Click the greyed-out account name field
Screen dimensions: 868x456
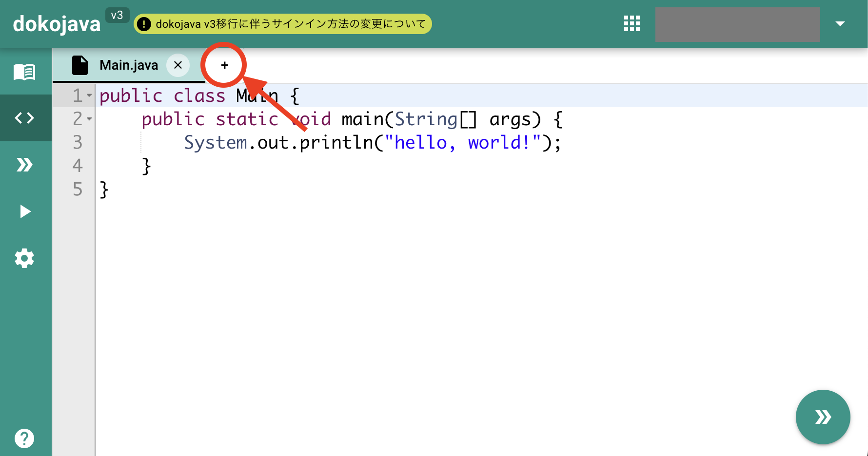[737, 24]
